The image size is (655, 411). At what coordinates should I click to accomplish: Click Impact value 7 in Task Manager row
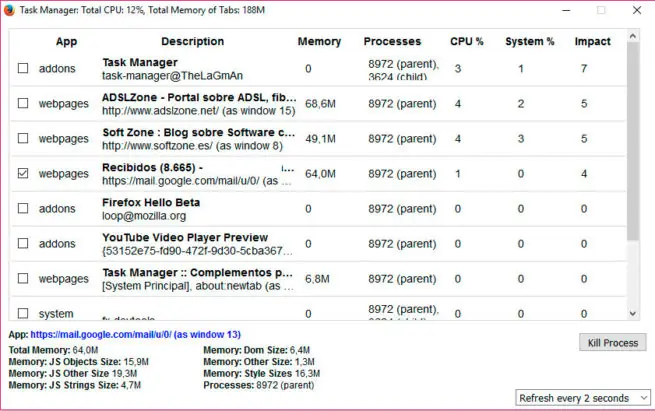584,68
